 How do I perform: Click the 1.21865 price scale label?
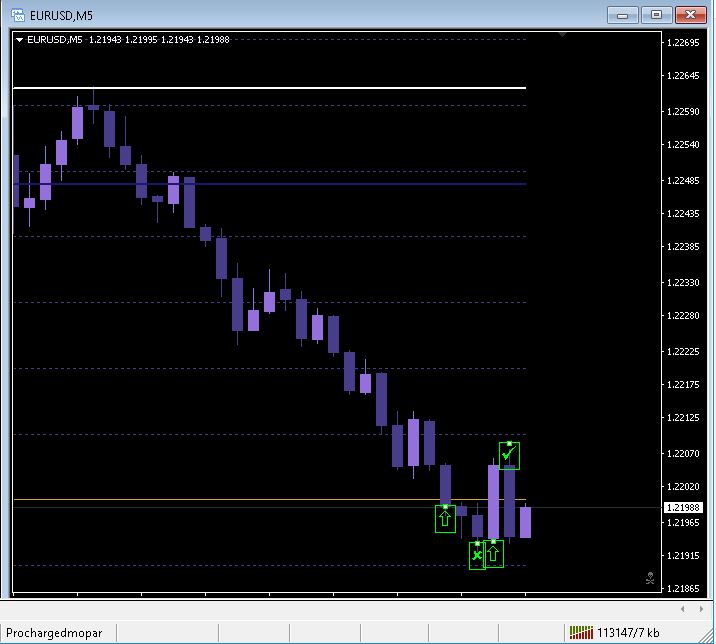coord(683,588)
